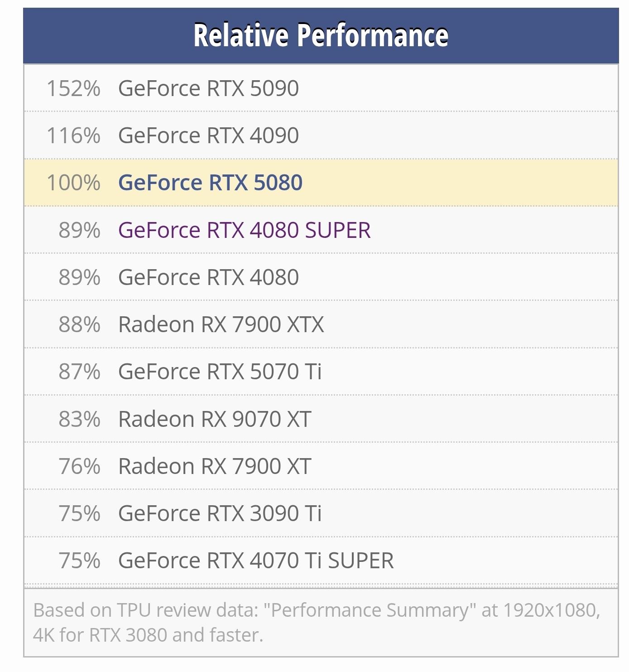Follow the GeForce RTX 4080 SUPER link
The image size is (629, 672).
[244, 230]
